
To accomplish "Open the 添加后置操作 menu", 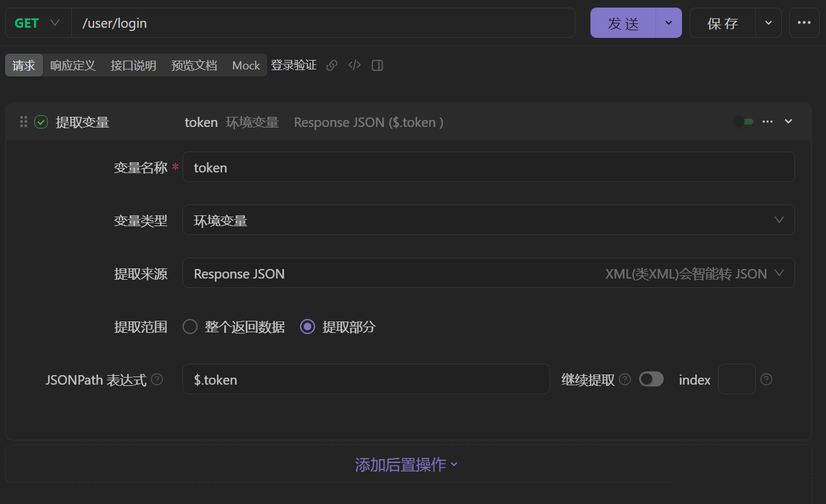I will click(x=407, y=465).
